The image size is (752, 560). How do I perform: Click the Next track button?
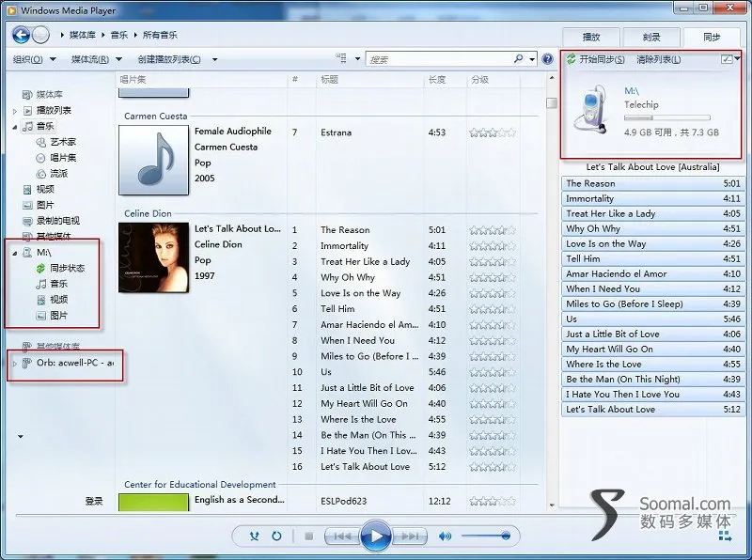409,536
